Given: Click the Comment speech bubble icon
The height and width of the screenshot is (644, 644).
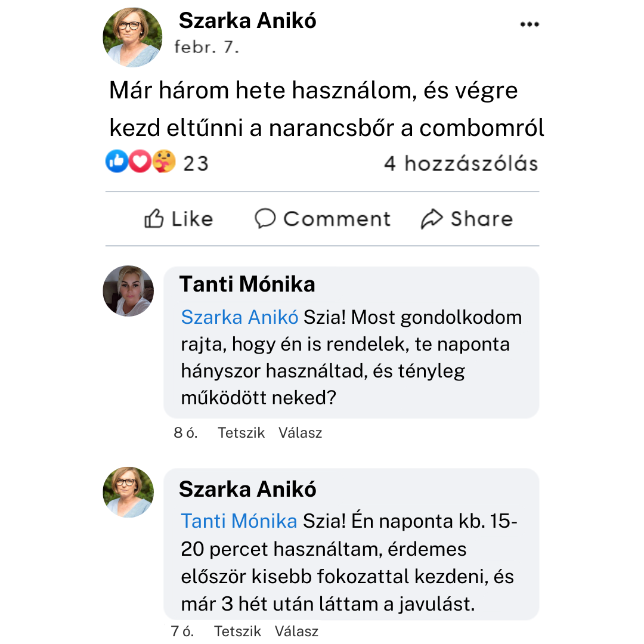Looking at the screenshot, I should 265,219.
